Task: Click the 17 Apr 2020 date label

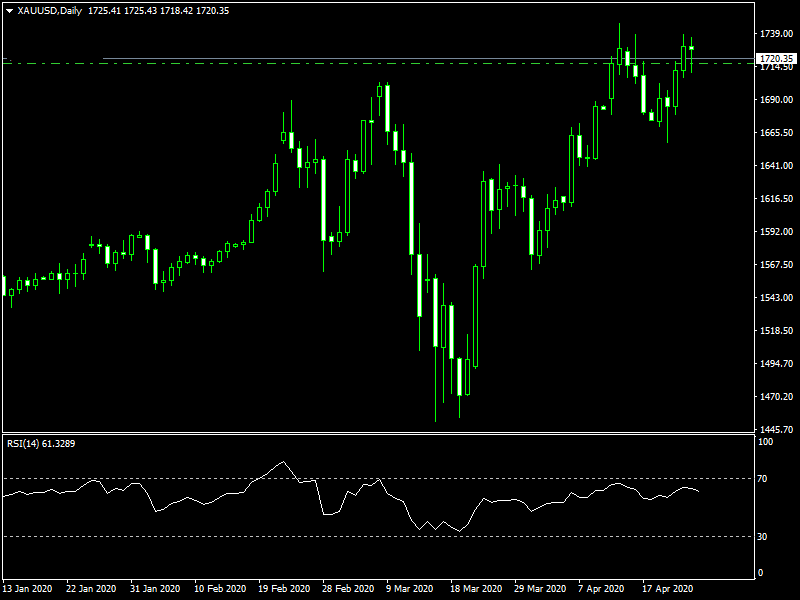Action: point(667,589)
